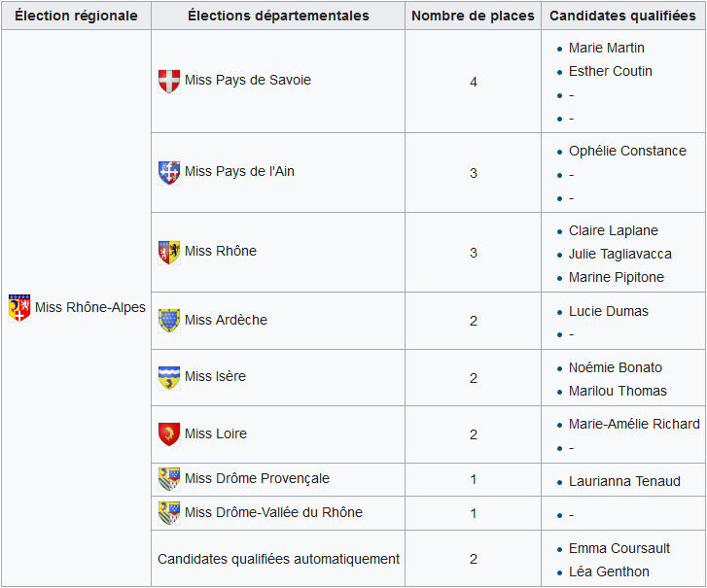Select the Miss Isère entry

215,376
